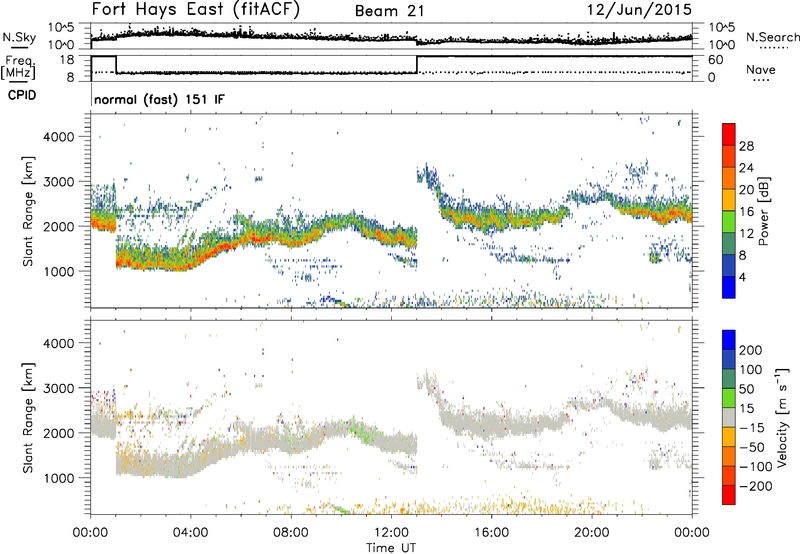Click the '200' tick on velocity colorbar
This screenshot has width=800, height=554.
pyautogui.click(x=751, y=350)
